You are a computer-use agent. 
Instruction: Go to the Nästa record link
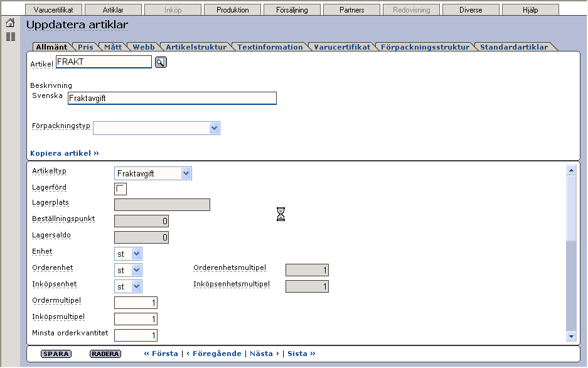click(x=264, y=354)
